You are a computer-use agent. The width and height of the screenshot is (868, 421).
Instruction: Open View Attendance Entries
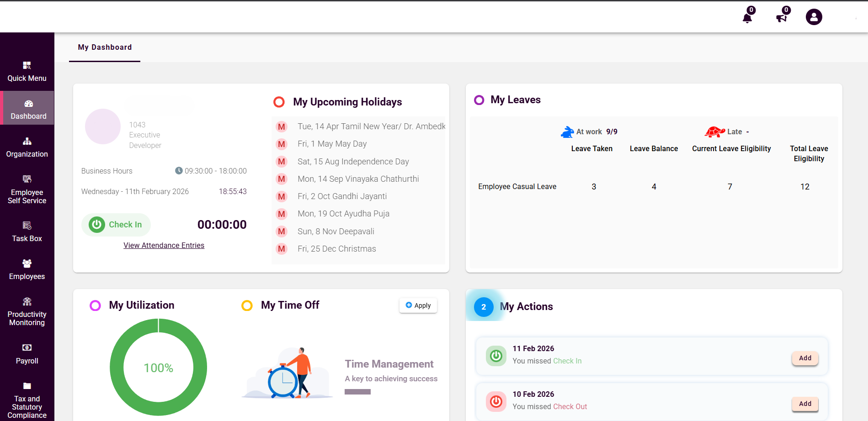pos(164,245)
